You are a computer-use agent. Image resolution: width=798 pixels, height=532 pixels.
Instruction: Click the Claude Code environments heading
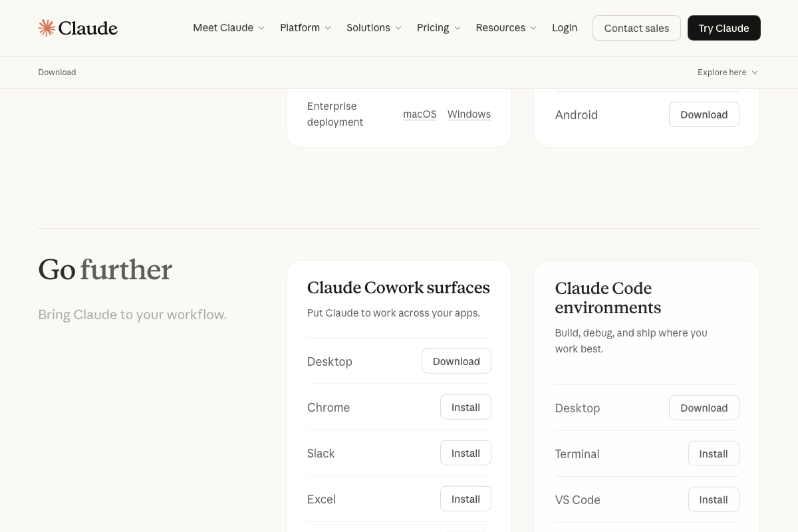[608, 298]
